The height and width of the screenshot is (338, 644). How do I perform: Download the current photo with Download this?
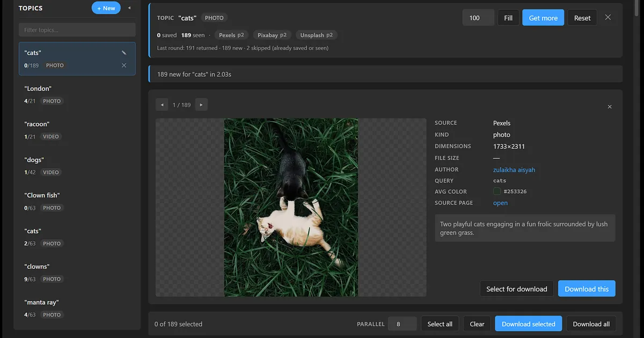[587, 289]
